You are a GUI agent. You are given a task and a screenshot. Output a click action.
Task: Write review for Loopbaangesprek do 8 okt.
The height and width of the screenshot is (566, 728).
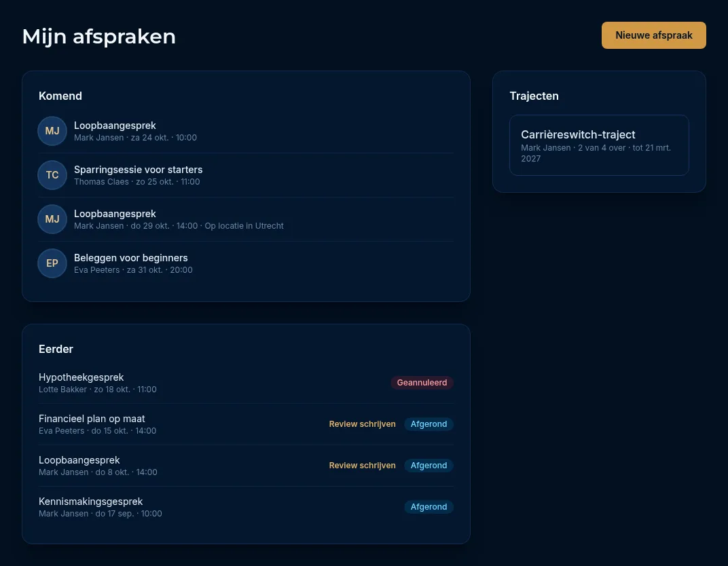(362, 466)
